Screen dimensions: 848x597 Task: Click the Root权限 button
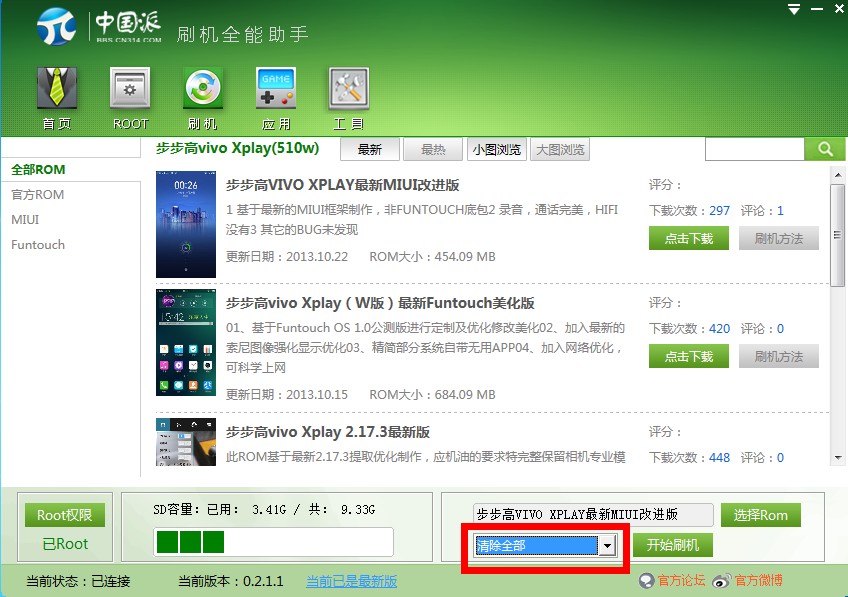click(64, 515)
